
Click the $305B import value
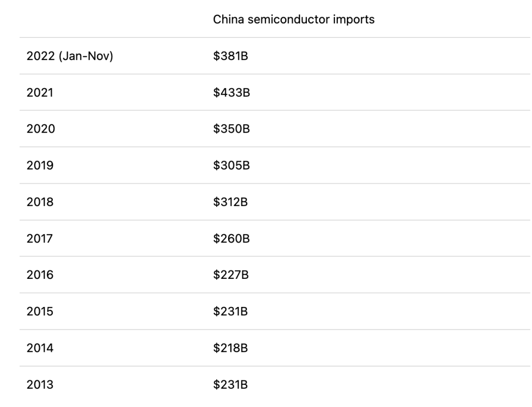(x=232, y=165)
